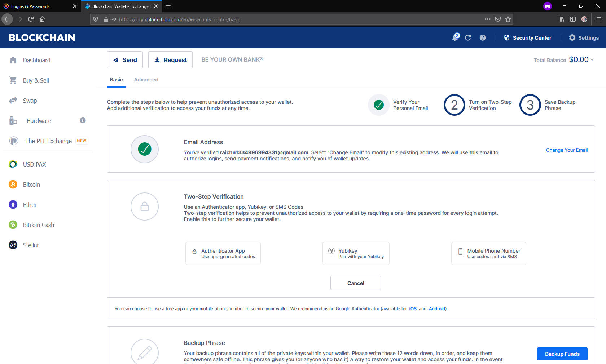This screenshot has width=606, height=364.
Task: Bookmark this page with star icon
Action: click(x=508, y=19)
